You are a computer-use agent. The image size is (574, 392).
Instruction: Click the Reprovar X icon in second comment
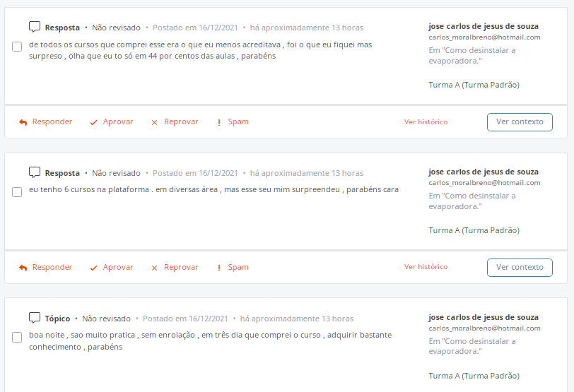pos(154,268)
